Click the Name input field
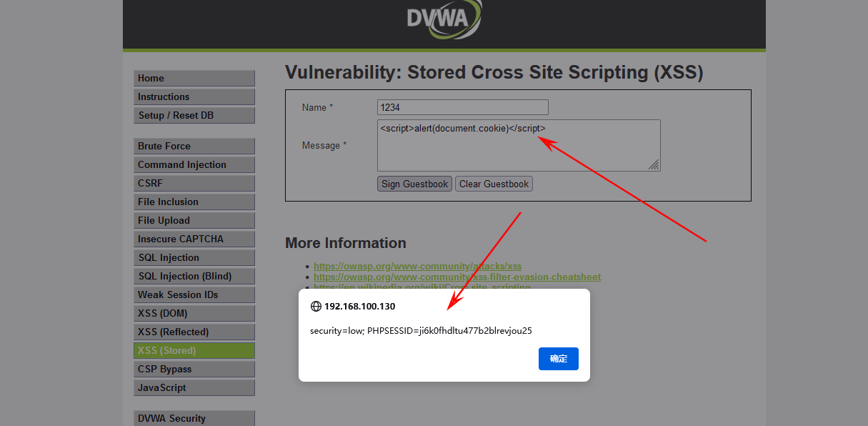 [x=463, y=107]
